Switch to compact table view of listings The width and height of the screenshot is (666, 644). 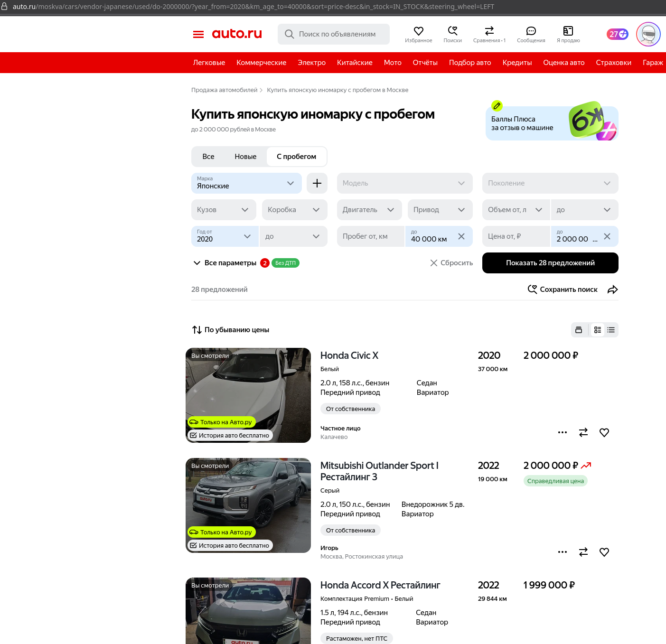pos(611,330)
